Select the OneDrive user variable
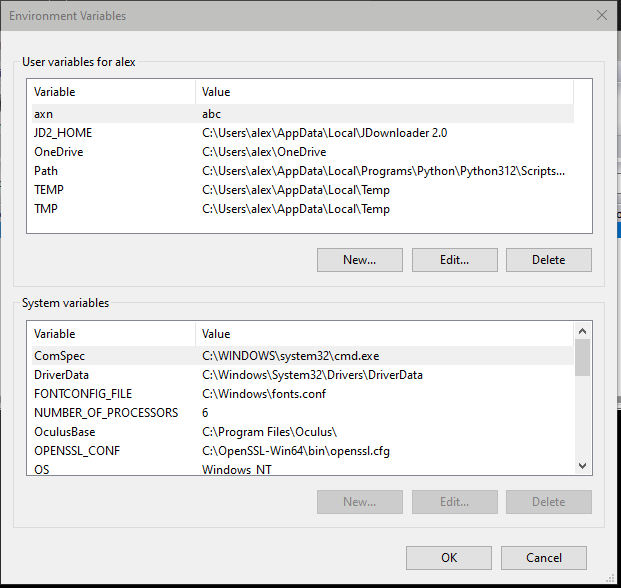Image resolution: width=621 pixels, height=588 pixels. click(303, 152)
